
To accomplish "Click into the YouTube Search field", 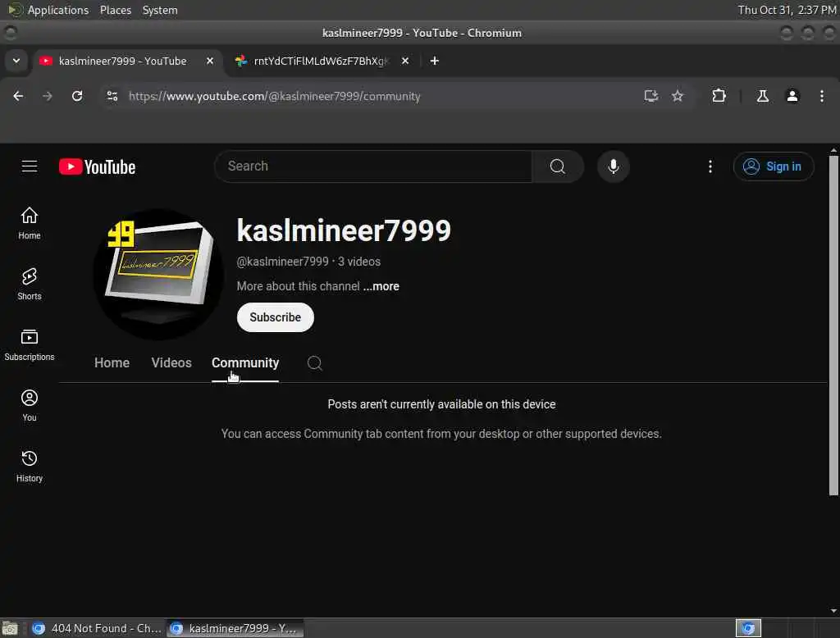I will (373, 166).
